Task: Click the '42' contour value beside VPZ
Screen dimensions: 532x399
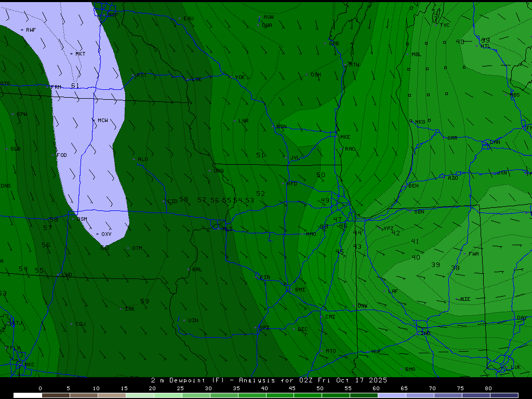Action: pyautogui.click(x=395, y=233)
